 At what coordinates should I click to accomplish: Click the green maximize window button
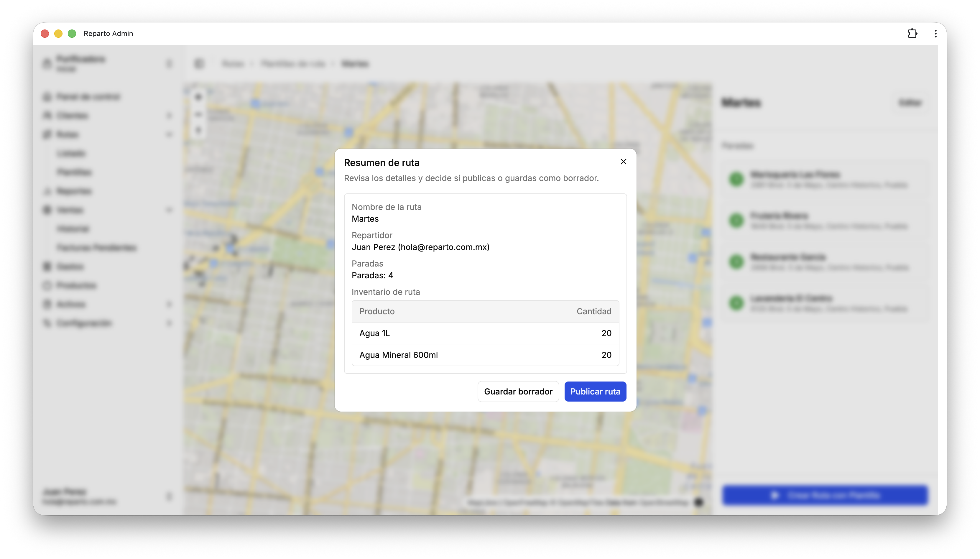point(72,33)
